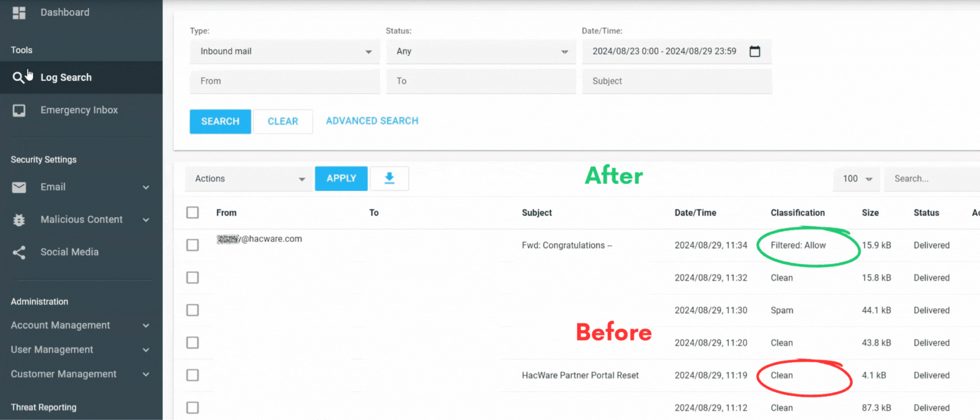This screenshot has width=980, height=420.
Task: Click the Social Media share icon
Action: pos(19,252)
